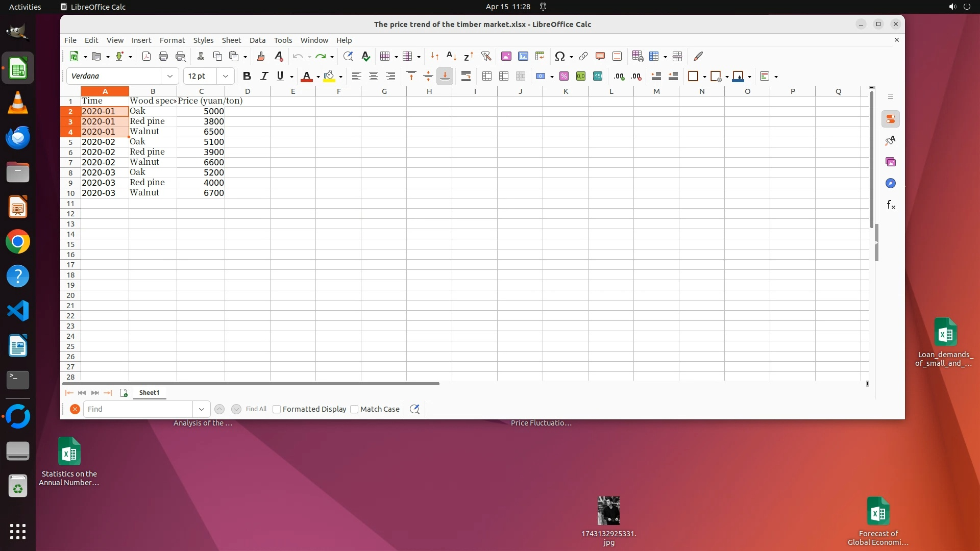Click the Insert Chart icon
The height and width of the screenshot is (551, 980).
click(523, 56)
